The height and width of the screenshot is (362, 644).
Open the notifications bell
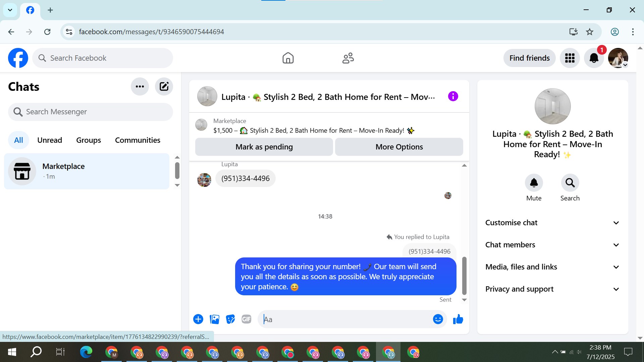tap(594, 58)
